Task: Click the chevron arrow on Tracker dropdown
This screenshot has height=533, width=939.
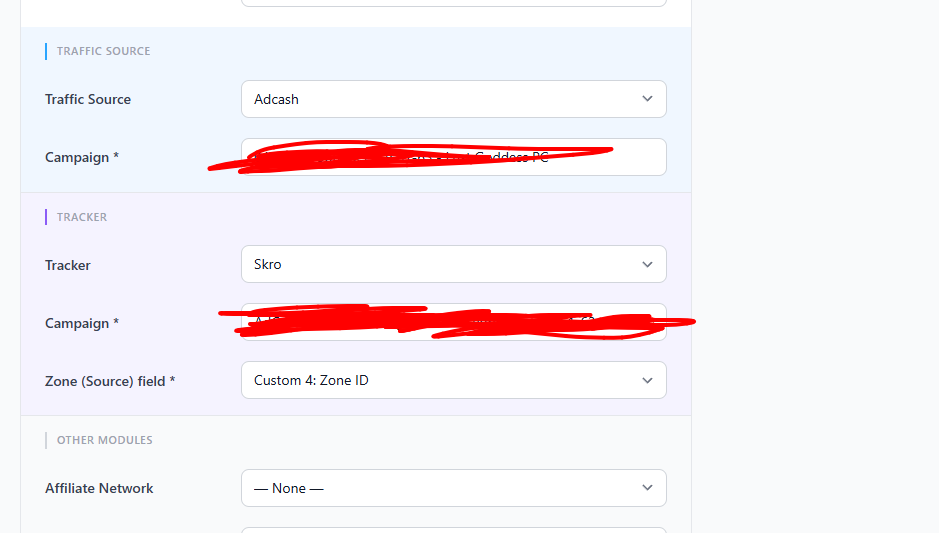Action: [x=647, y=265]
